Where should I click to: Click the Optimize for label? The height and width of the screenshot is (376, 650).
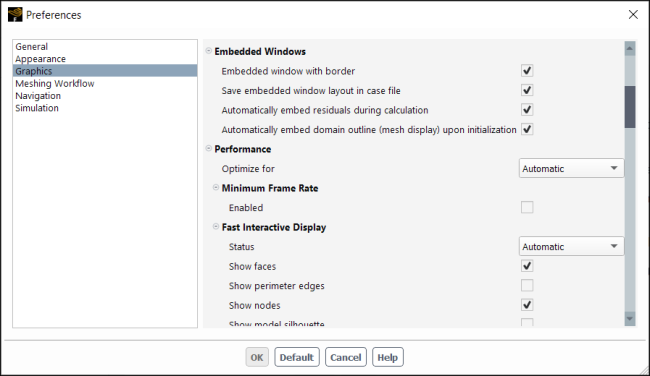(248, 169)
